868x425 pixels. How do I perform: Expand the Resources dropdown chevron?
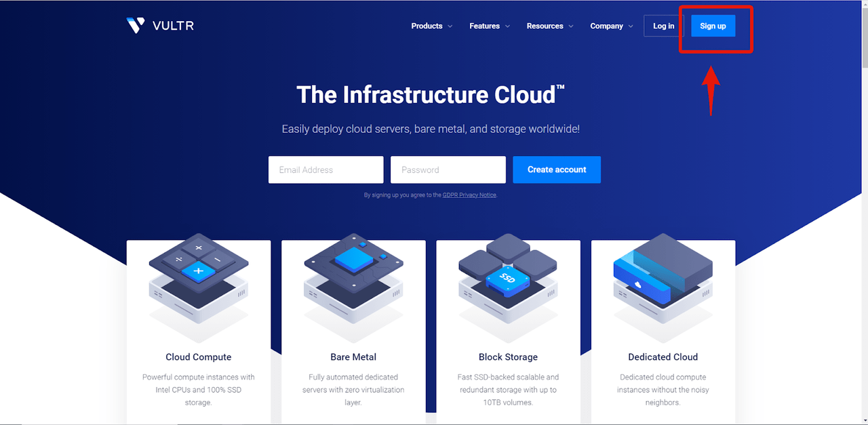tap(570, 26)
